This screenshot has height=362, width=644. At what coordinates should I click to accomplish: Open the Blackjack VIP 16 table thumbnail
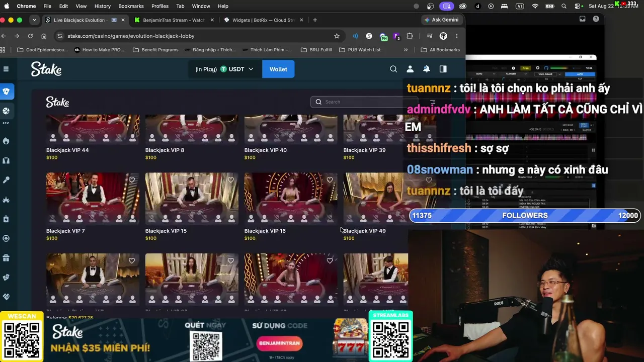291,198
